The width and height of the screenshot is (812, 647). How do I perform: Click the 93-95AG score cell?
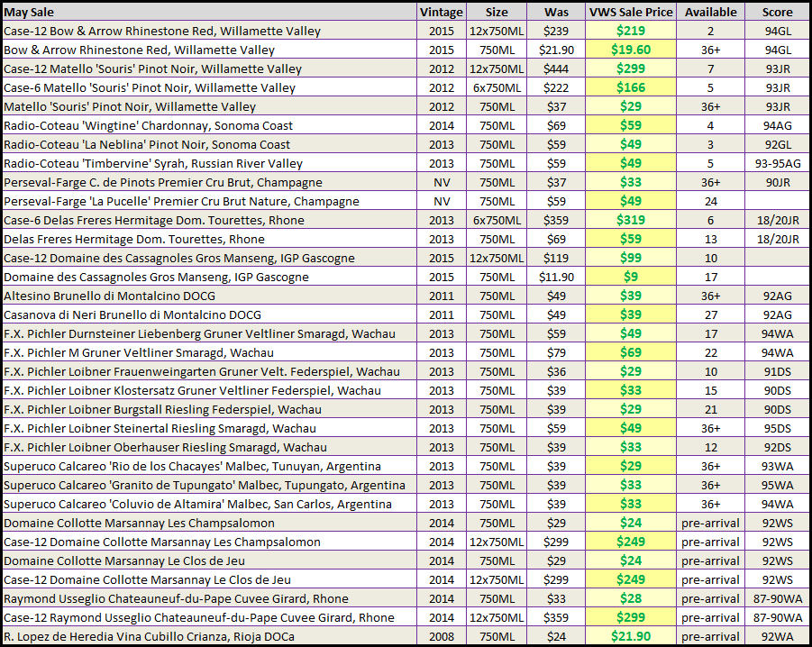(x=778, y=164)
